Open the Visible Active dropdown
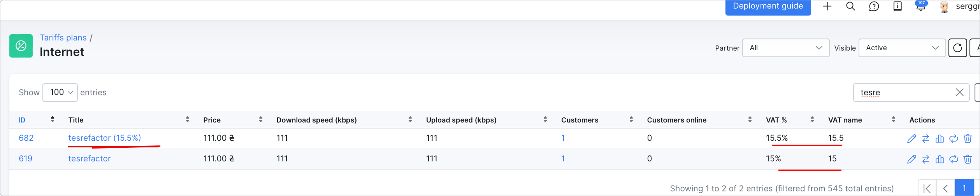 pyautogui.click(x=902, y=48)
